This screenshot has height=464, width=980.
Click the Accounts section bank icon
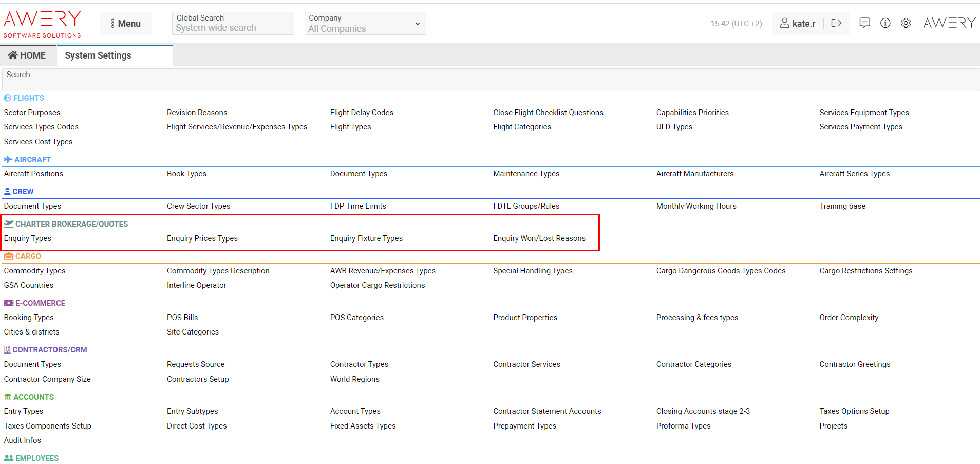(x=8, y=397)
